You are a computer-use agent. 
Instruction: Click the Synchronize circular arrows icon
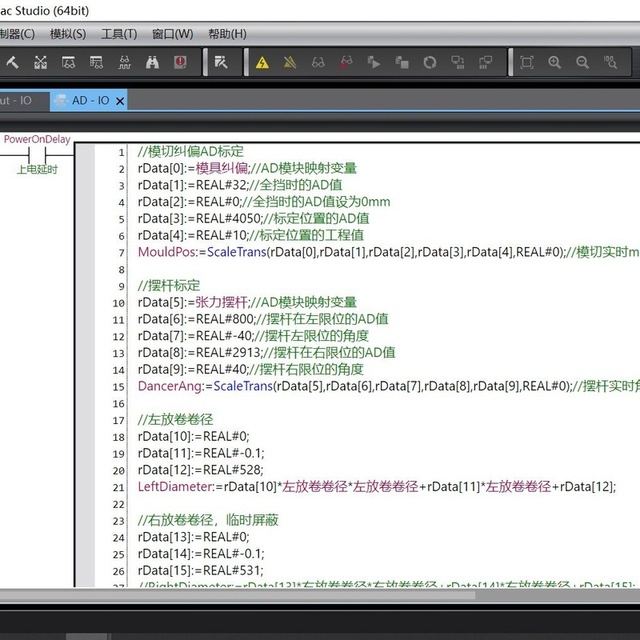(430, 62)
